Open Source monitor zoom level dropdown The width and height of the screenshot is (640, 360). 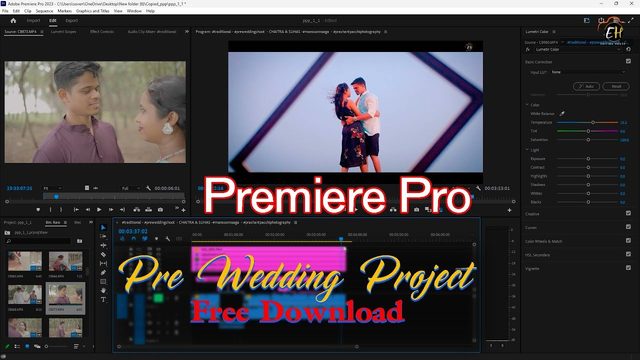[52, 188]
